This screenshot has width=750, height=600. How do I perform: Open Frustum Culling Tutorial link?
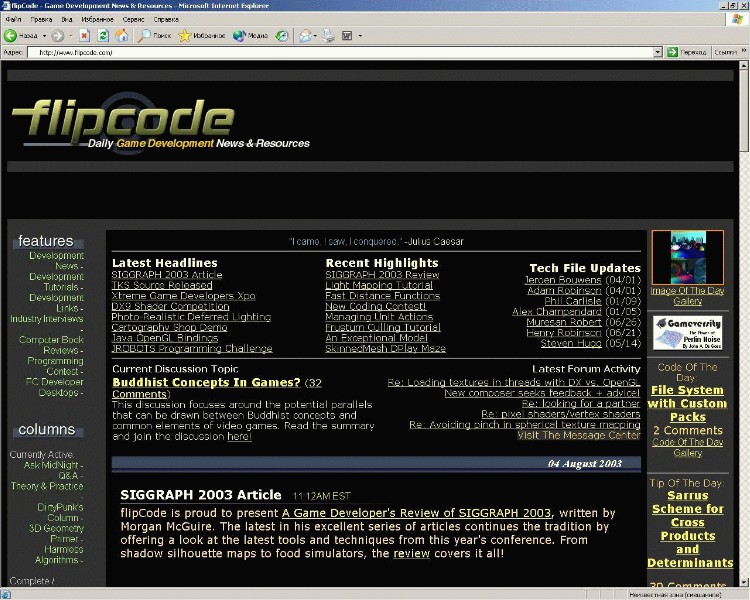[x=383, y=327]
